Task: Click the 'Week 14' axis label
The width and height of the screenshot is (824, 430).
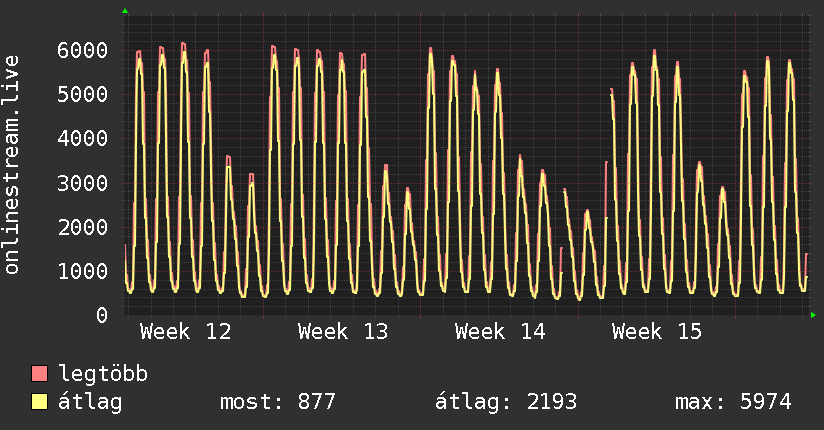Action: coord(500,332)
